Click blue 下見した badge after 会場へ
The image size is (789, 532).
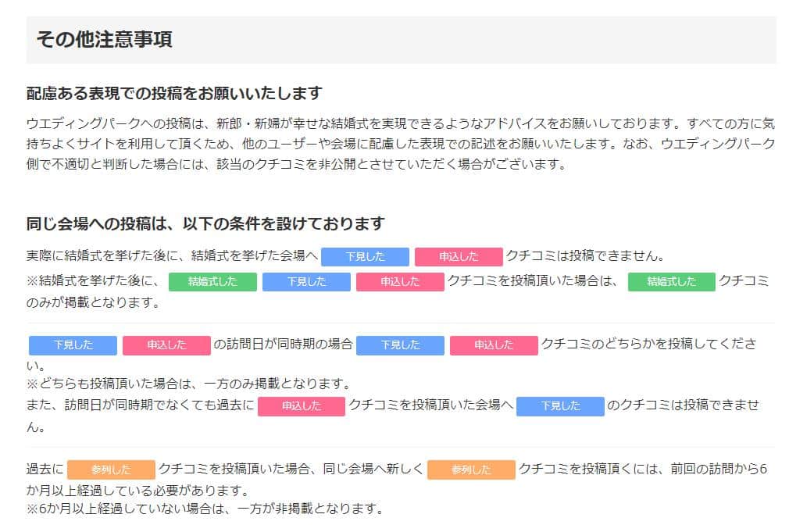(365, 257)
